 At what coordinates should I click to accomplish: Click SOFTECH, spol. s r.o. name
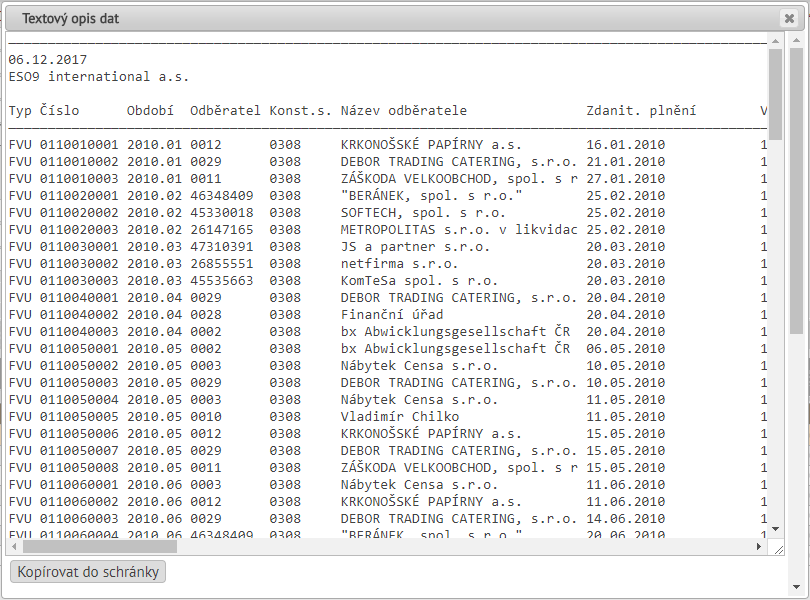point(423,213)
